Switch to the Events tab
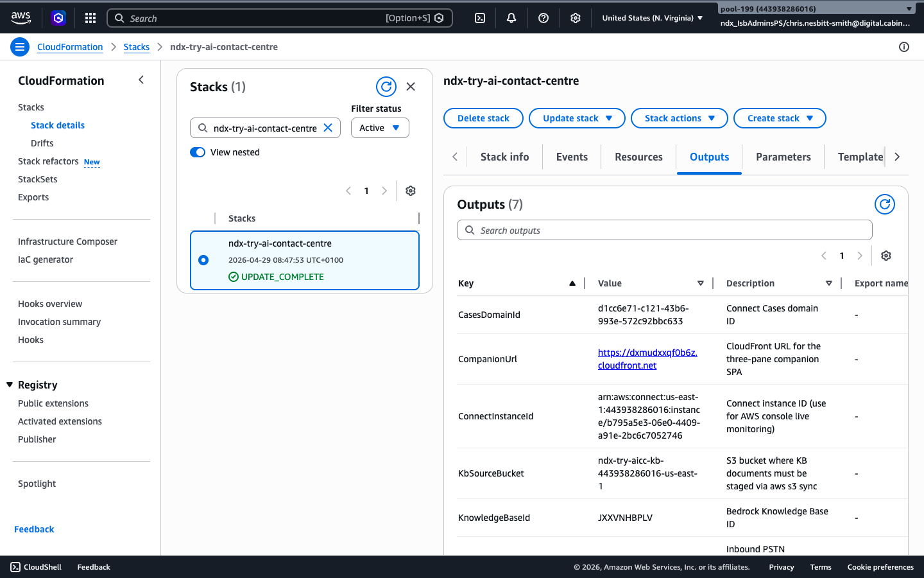The image size is (924, 578). pyautogui.click(x=572, y=157)
